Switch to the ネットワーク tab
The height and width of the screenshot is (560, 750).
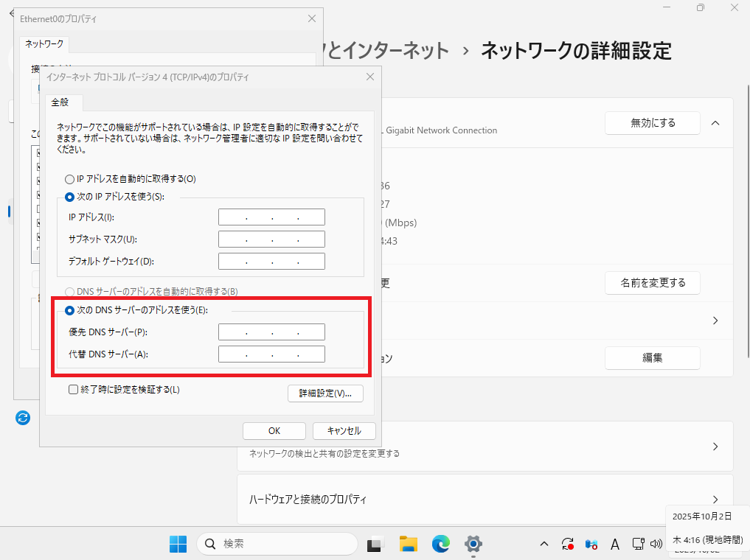pos(45,44)
